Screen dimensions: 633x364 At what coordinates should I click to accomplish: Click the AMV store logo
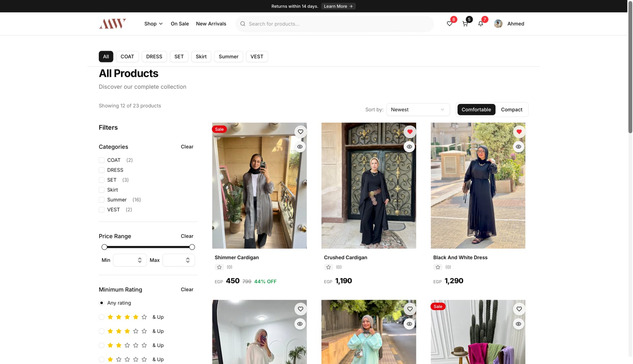[x=112, y=24]
